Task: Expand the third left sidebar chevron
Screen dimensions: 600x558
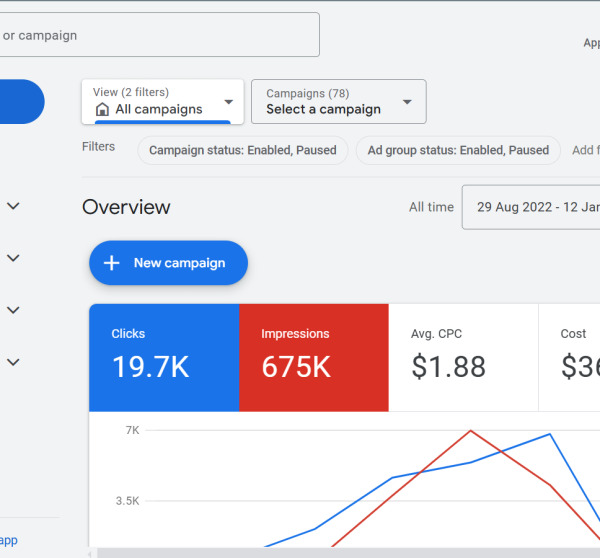Action: pos(14,310)
